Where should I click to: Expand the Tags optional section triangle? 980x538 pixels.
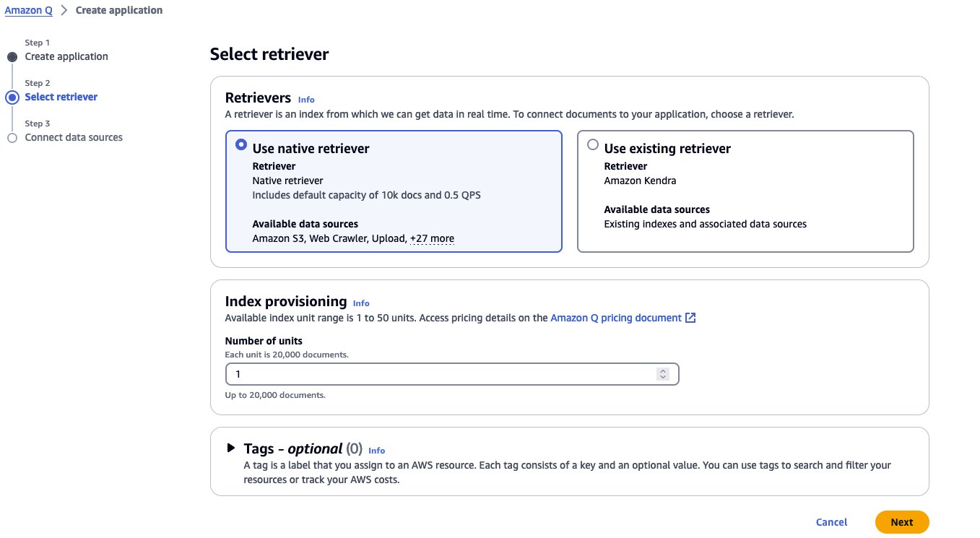[231, 448]
